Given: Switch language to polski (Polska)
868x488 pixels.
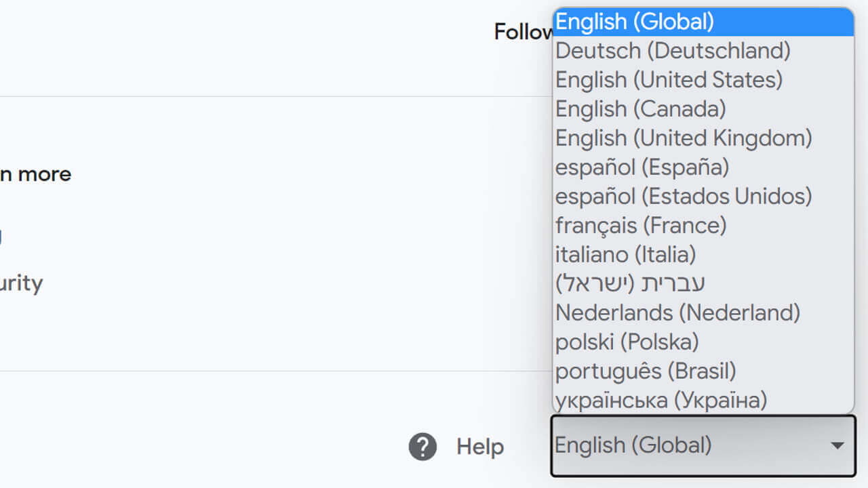Looking at the screenshot, I should point(627,342).
